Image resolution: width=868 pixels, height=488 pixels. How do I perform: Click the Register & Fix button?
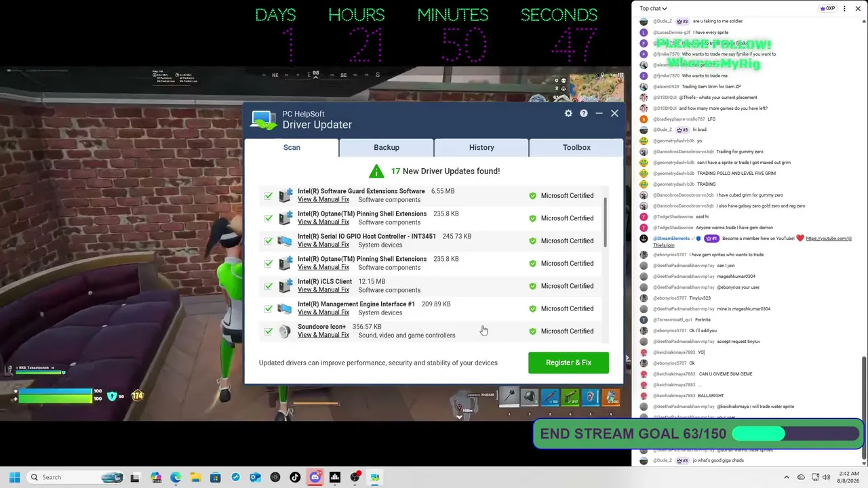[568, 363]
